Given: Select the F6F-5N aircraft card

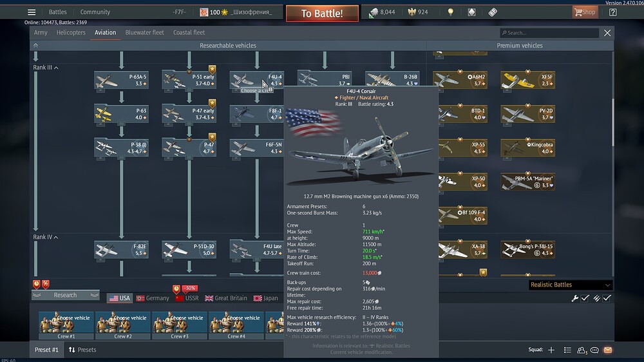Looking at the screenshot, I should pos(256,148).
